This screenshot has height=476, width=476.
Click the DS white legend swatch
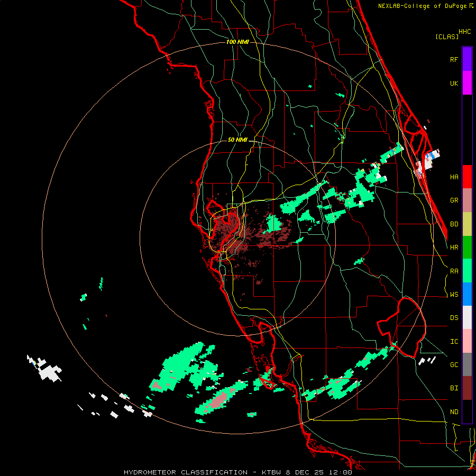click(467, 317)
